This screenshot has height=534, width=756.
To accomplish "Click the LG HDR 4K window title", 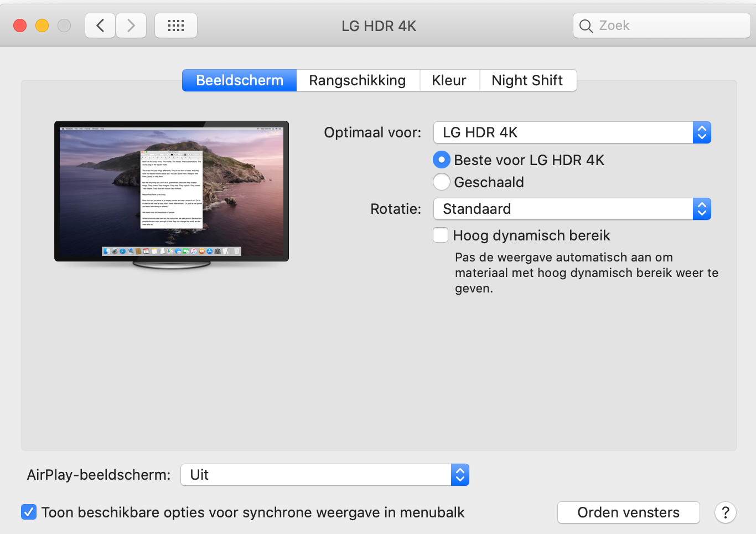I will pyautogui.click(x=379, y=26).
